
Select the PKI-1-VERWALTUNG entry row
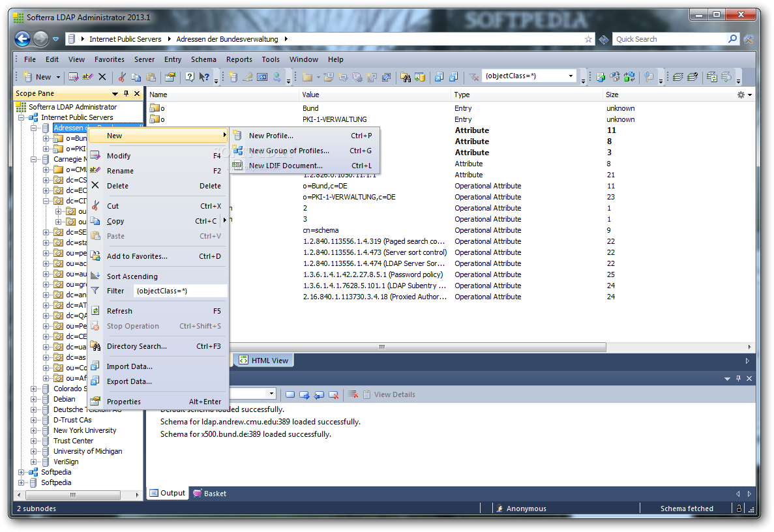coord(450,119)
